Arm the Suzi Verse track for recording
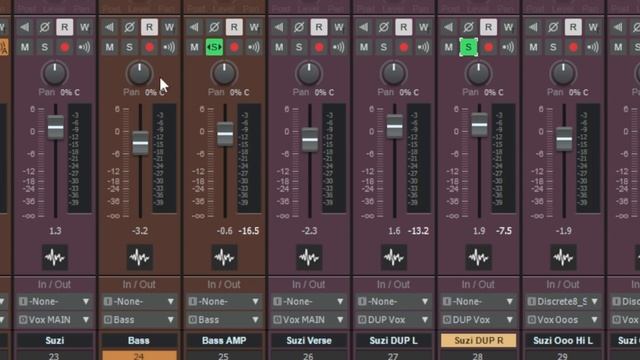This screenshot has height=360, width=640. point(319,47)
